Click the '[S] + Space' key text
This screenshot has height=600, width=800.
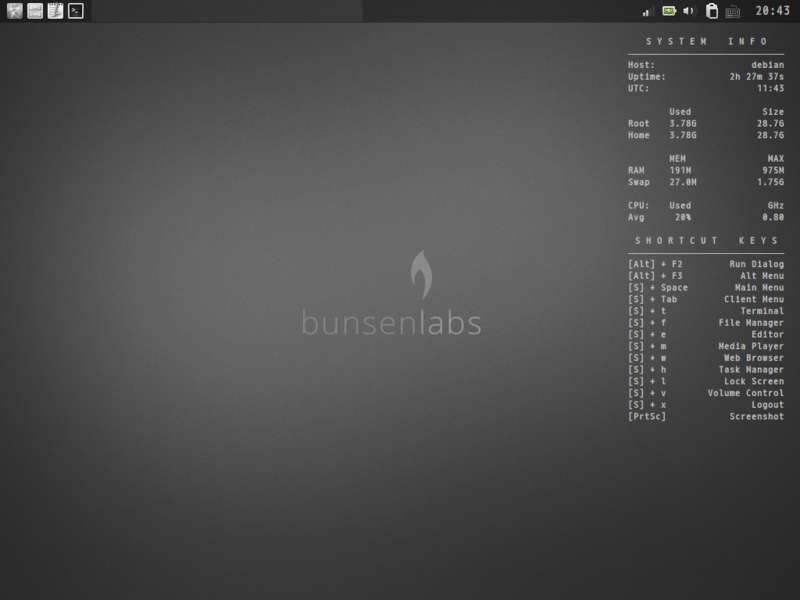coord(658,288)
